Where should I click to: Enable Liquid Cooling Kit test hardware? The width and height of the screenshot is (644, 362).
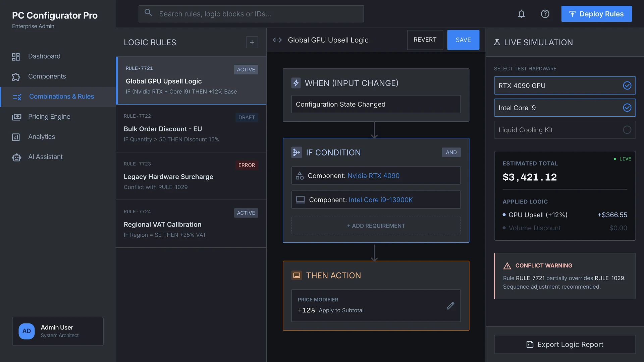[627, 130]
